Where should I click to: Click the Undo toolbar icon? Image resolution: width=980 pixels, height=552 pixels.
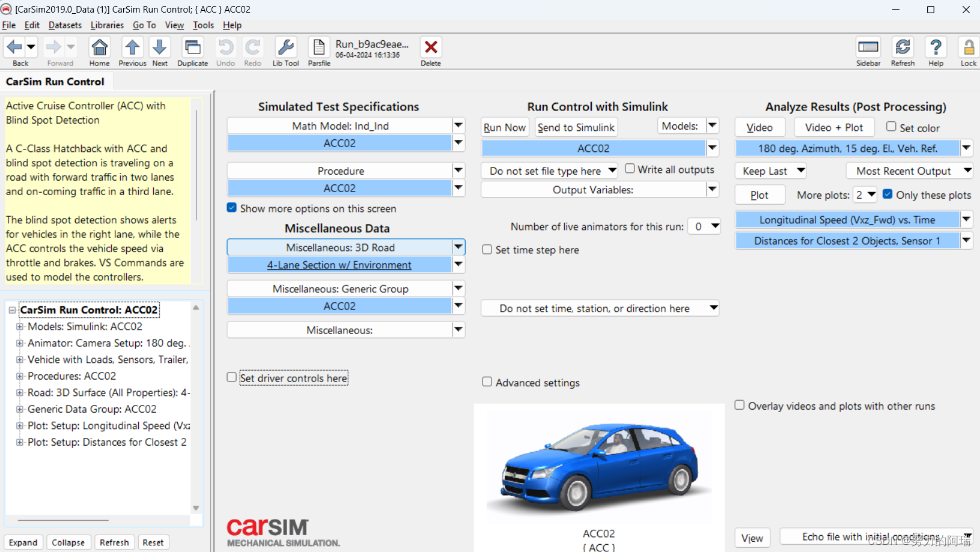[x=226, y=47]
